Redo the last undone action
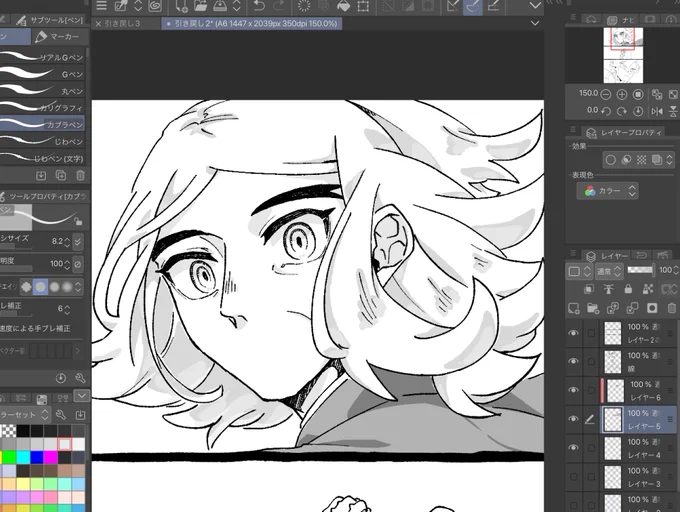Screen dimensions: 680x512 [278, 5]
